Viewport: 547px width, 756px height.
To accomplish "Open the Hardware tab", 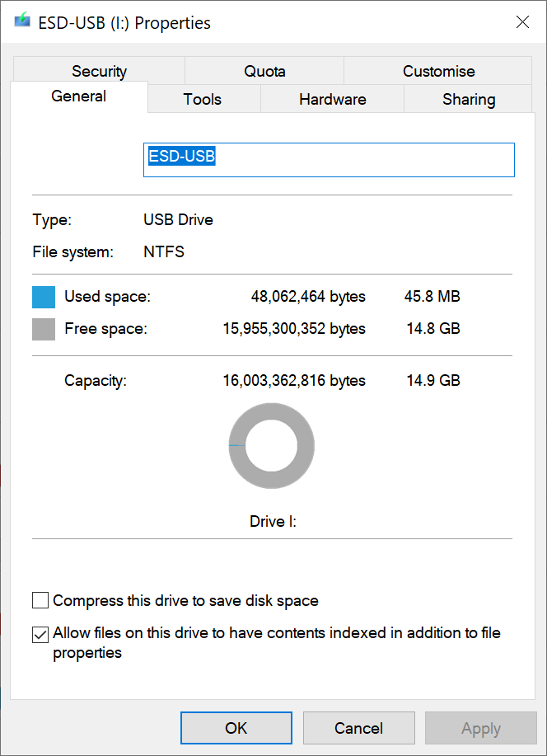I will coord(333,99).
